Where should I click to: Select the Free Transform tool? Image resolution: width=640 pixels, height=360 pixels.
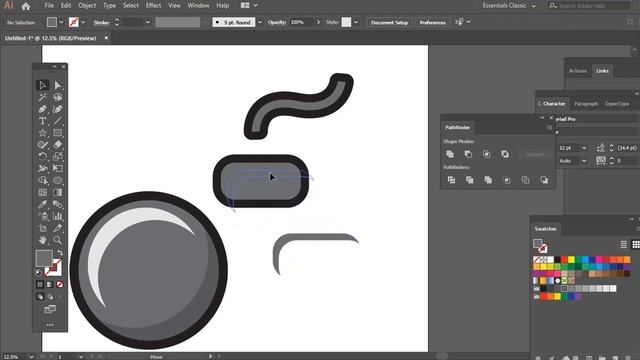pyautogui.click(x=58, y=168)
